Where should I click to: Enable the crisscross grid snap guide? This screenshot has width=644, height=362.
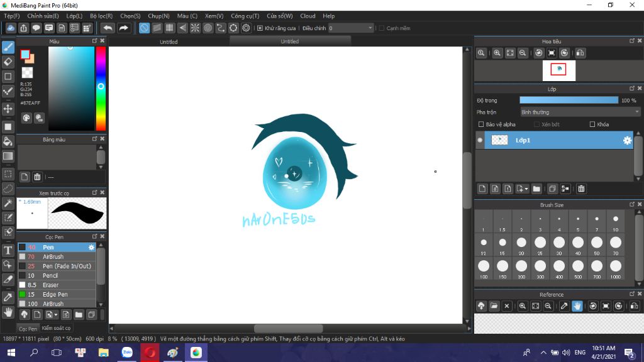[x=170, y=28]
